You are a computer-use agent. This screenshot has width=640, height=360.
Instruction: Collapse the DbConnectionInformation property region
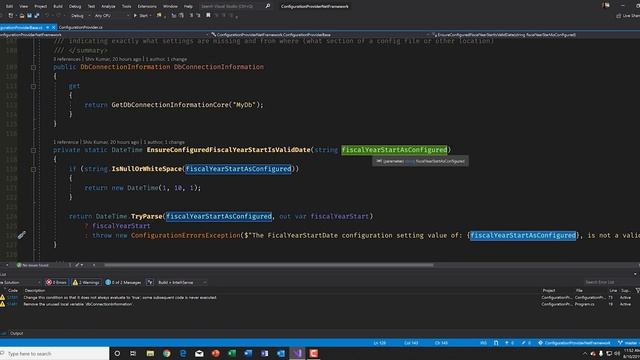pyautogui.click(x=33, y=67)
